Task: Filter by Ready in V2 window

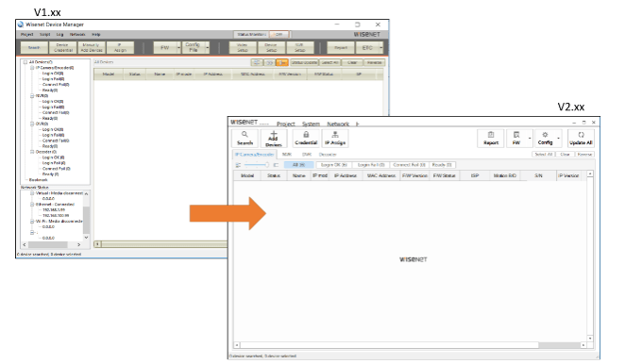Action: coord(442,165)
